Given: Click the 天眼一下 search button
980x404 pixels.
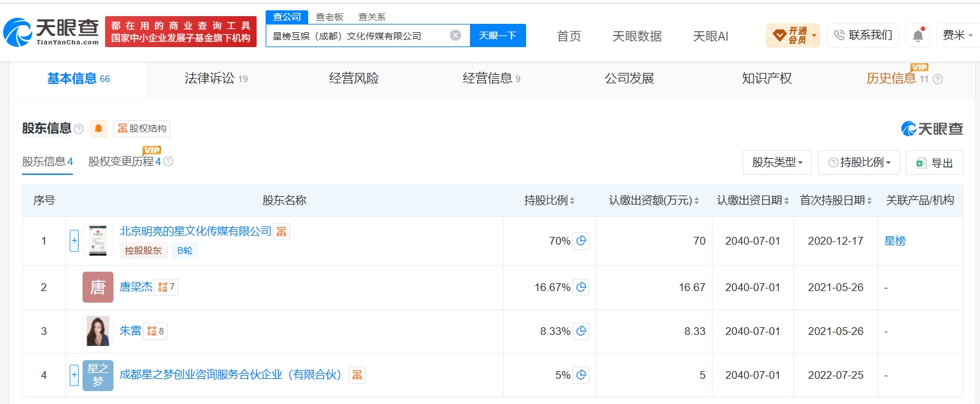Looking at the screenshot, I should [498, 35].
